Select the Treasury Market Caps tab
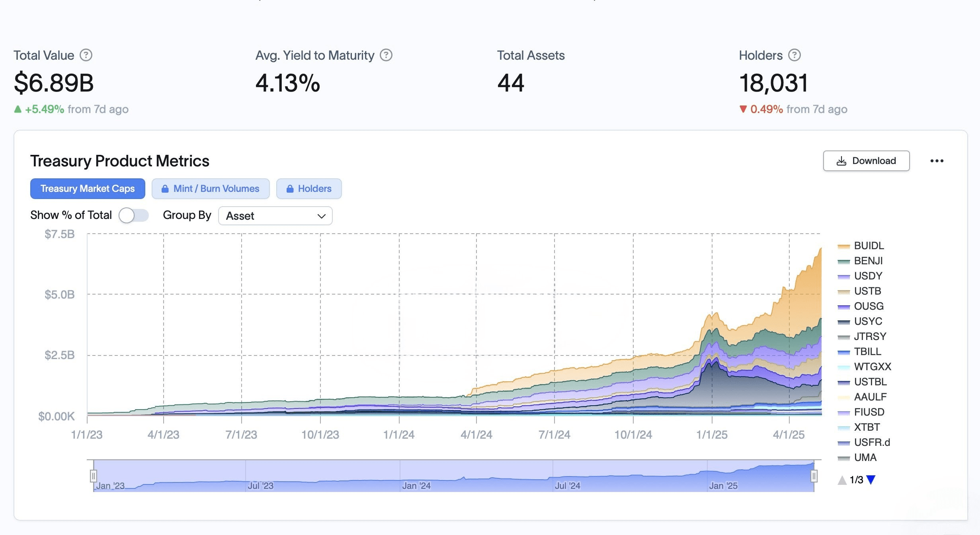This screenshot has width=980, height=535. [x=88, y=189]
